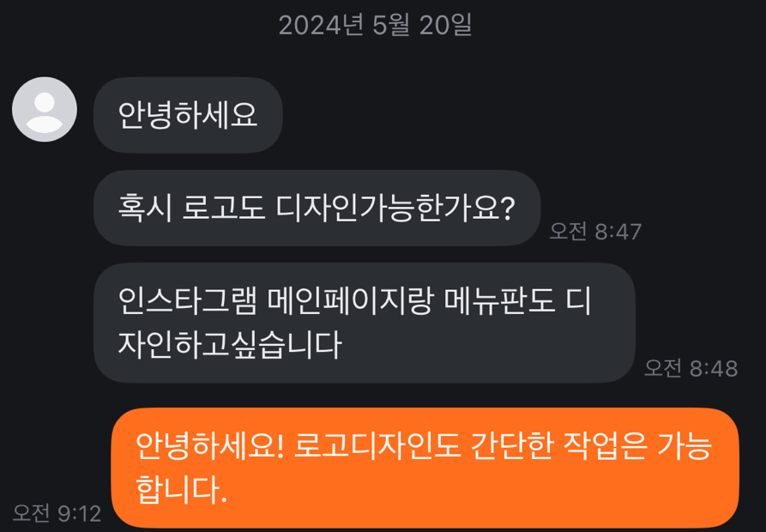
Task: Click the word 메인페이지랑 in the gray bubble
Action: 350,300
